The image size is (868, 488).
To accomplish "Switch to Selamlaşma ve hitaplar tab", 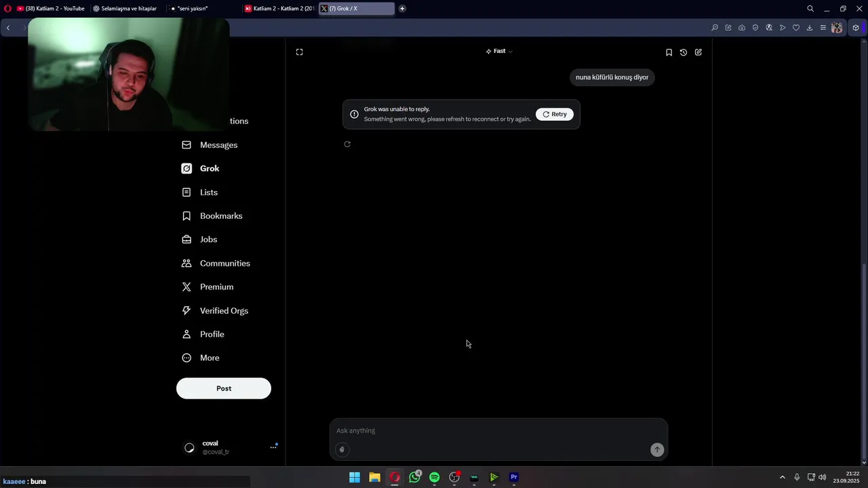I will (127, 9).
